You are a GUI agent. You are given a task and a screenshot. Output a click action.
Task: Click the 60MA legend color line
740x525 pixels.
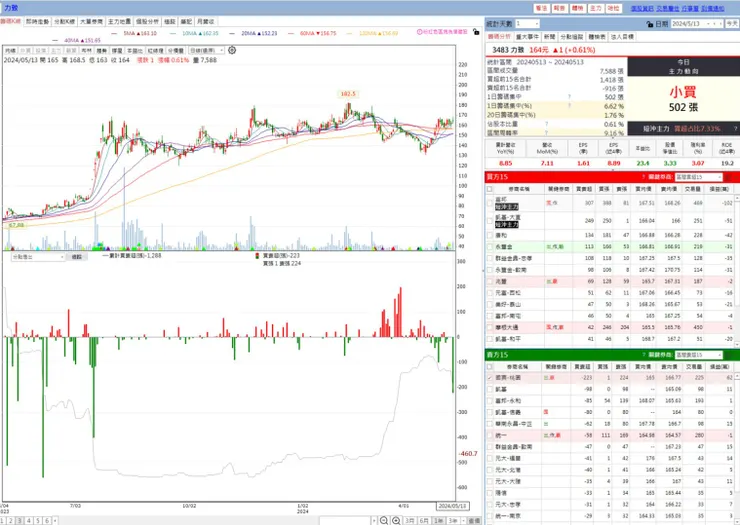coord(291,34)
